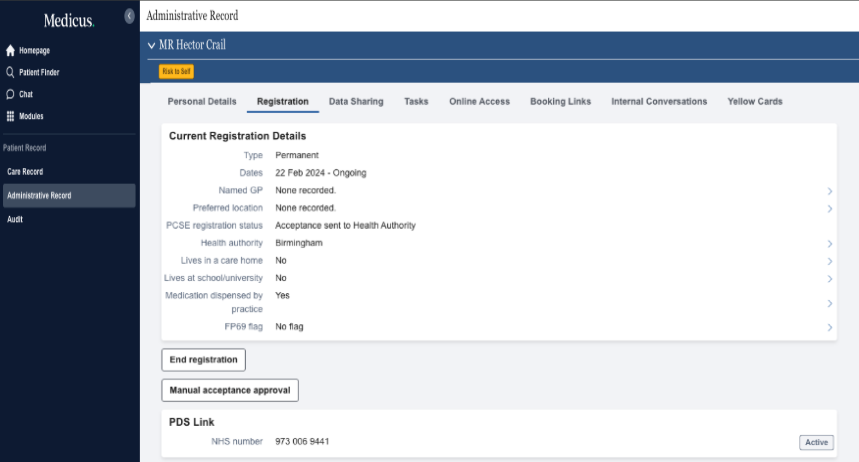Open Care Record in the sidebar
Viewport: 859px width, 462px height.
click(25, 172)
